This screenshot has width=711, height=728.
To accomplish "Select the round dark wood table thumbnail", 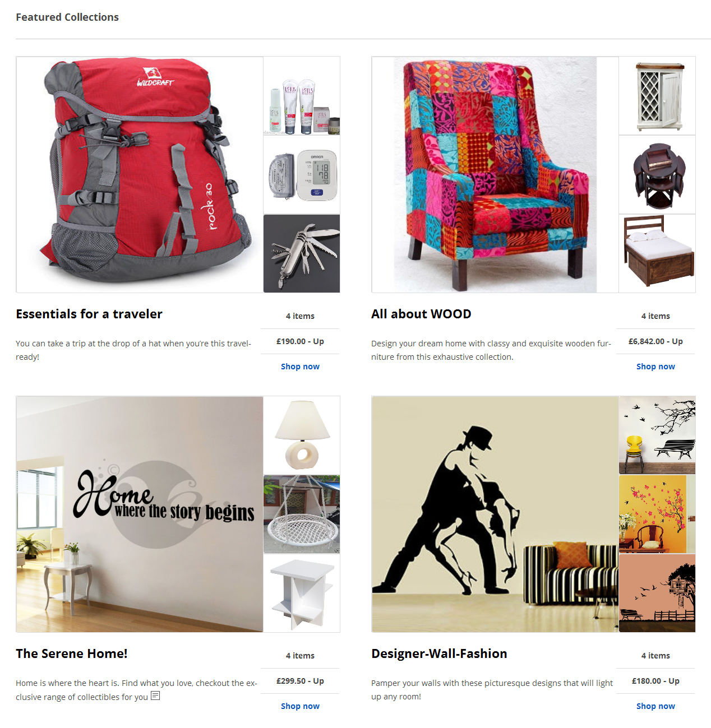I will [657, 175].
